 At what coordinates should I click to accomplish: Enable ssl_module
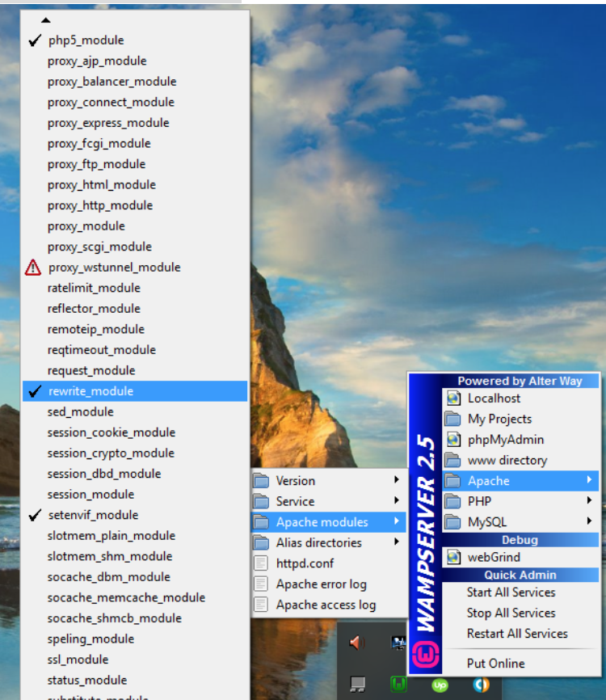tap(135, 660)
